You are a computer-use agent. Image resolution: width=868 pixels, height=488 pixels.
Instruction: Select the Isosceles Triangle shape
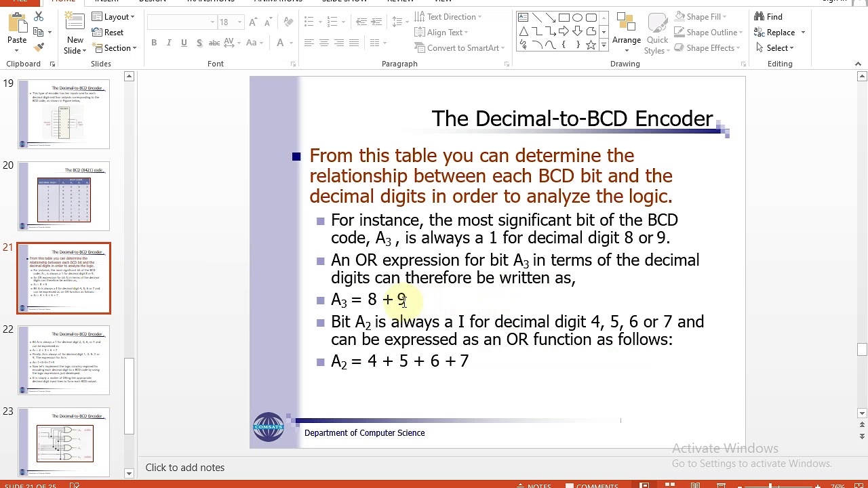pos(523,31)
